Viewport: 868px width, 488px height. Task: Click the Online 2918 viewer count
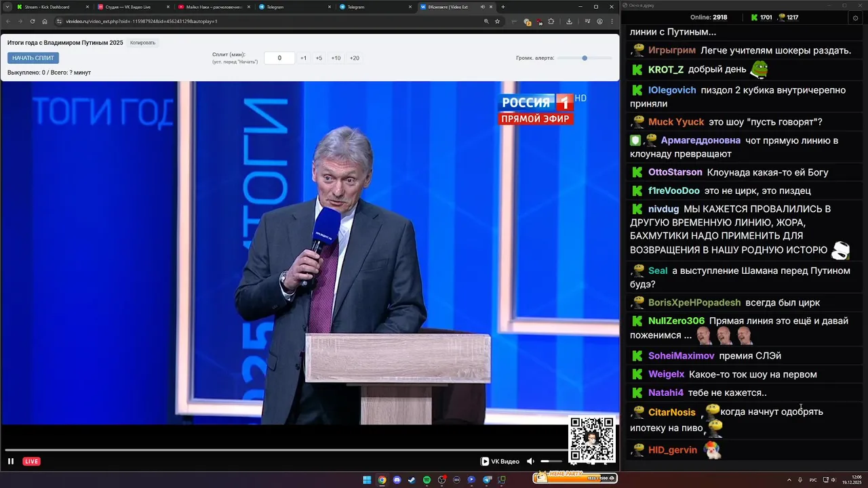click(709, 18)
